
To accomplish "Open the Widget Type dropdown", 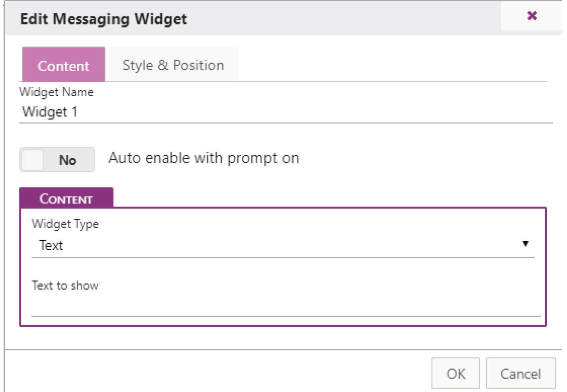I will pyautogui.click(x=282, y=245).
